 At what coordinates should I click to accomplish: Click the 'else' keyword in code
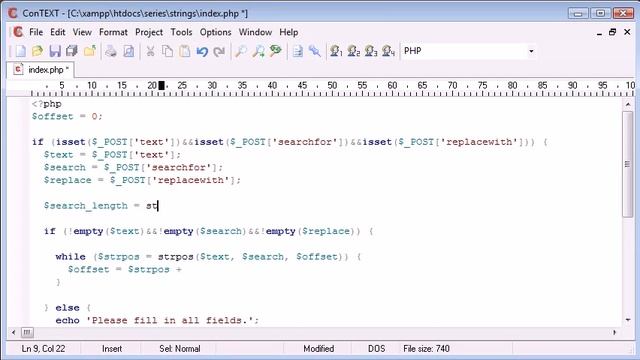click(x=67, y=308)
